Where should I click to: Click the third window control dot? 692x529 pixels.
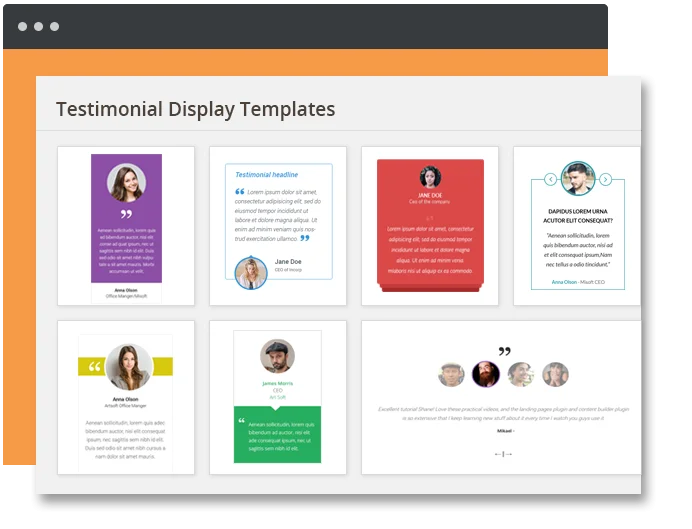[54, 26]
